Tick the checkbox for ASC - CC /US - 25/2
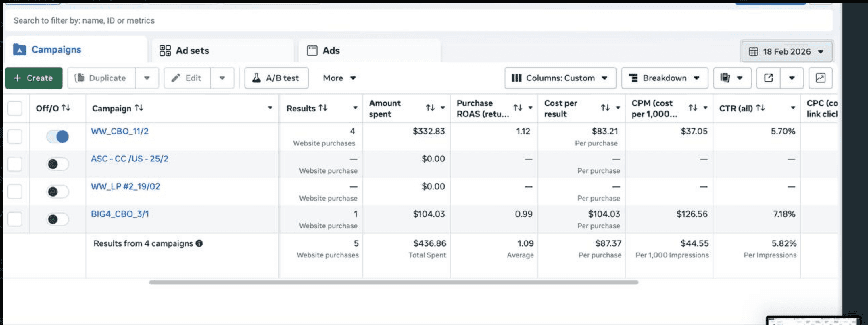The width and height of the screenshot is (868, 325). 15,164
